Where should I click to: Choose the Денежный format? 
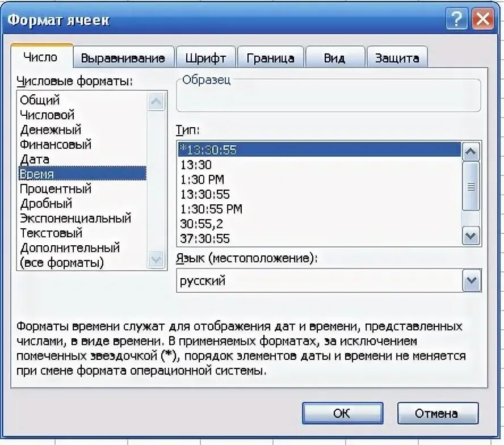82,129
